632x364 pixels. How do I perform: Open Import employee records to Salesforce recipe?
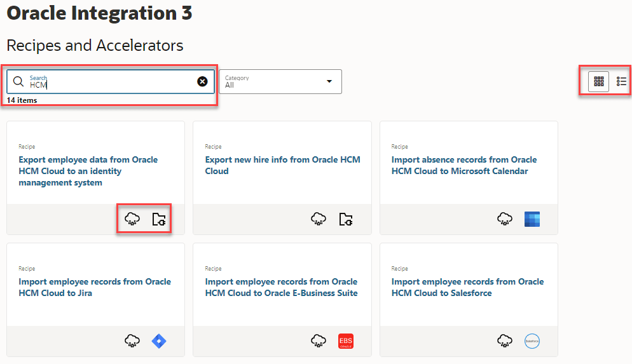click(467, 287)
